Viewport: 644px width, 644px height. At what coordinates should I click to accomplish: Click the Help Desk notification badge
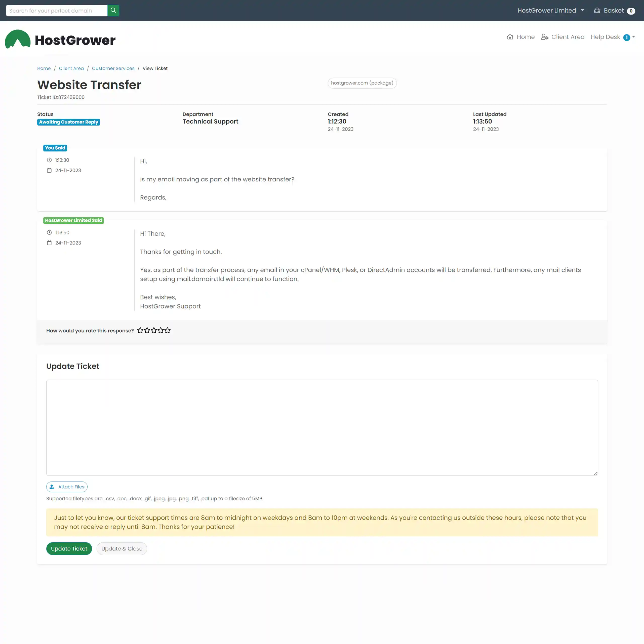tap(626, 37)
